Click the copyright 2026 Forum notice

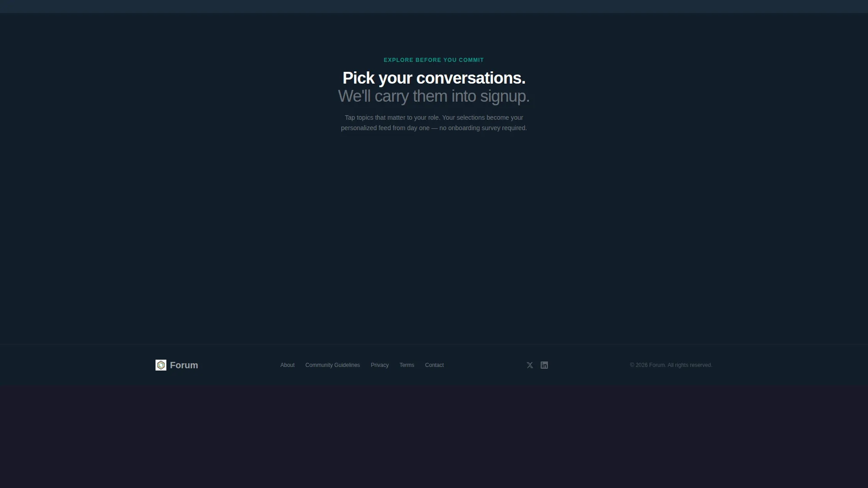[671, 365]
